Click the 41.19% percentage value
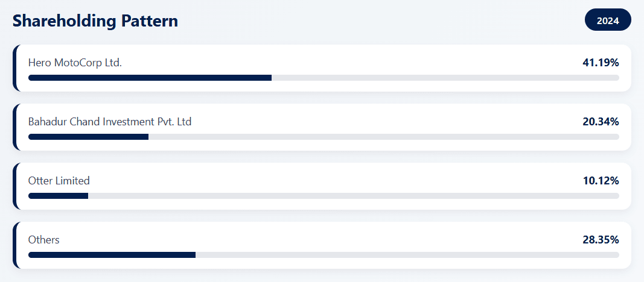The width and height of the screenshot is (644, 282). click(x=601, y=62)
